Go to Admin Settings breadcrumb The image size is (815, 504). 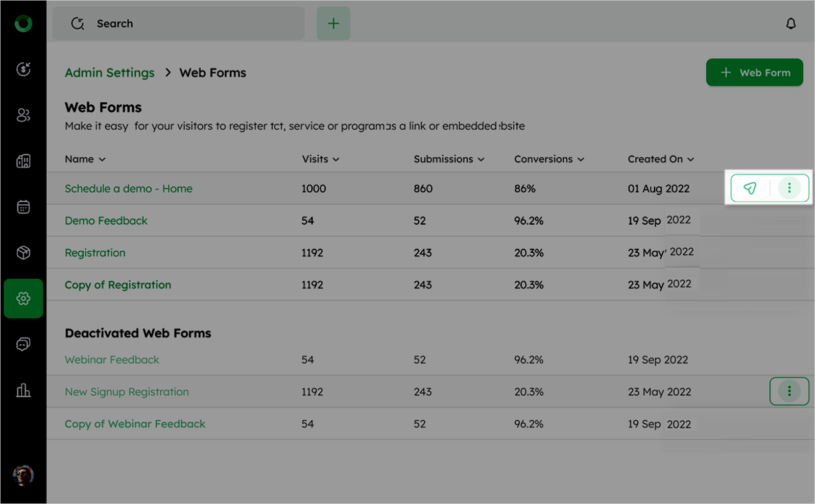(109, 73)
